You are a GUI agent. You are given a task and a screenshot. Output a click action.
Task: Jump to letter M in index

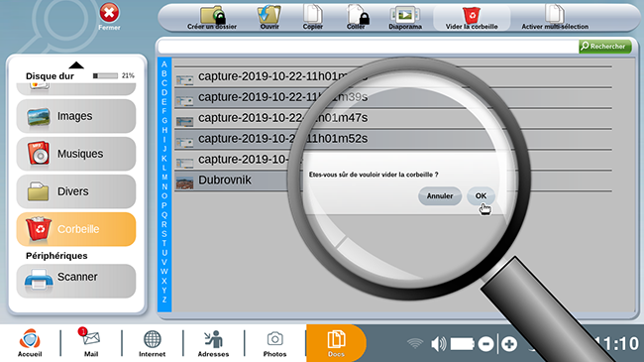[164, 178]
